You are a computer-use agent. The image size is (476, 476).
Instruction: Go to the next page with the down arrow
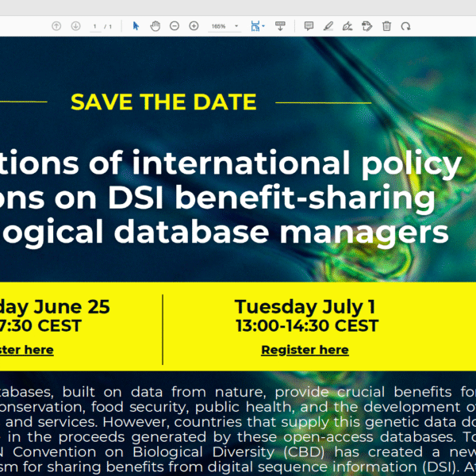75,26
